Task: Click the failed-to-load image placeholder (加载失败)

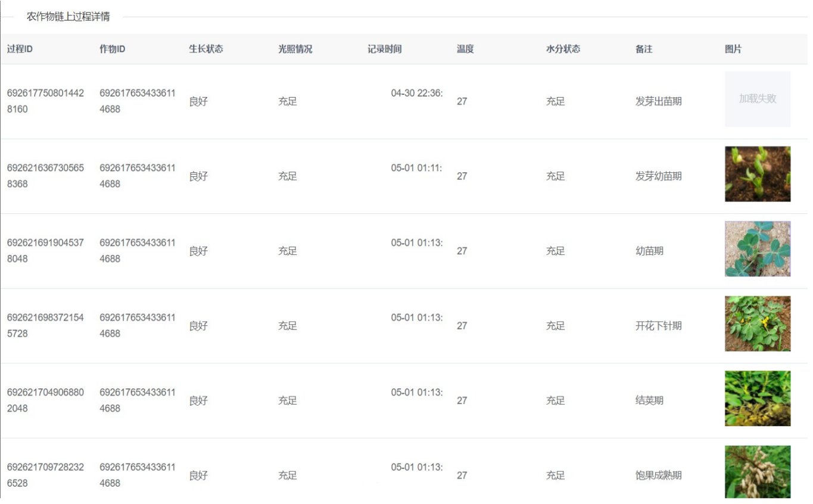Action: (757, 99)
